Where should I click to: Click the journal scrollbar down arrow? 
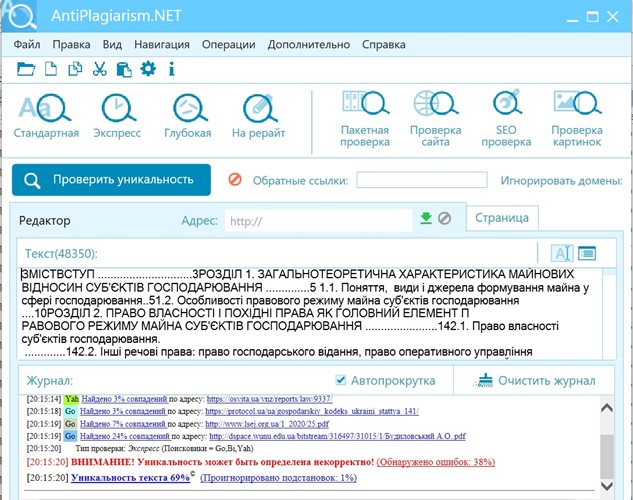coord(607,485)
